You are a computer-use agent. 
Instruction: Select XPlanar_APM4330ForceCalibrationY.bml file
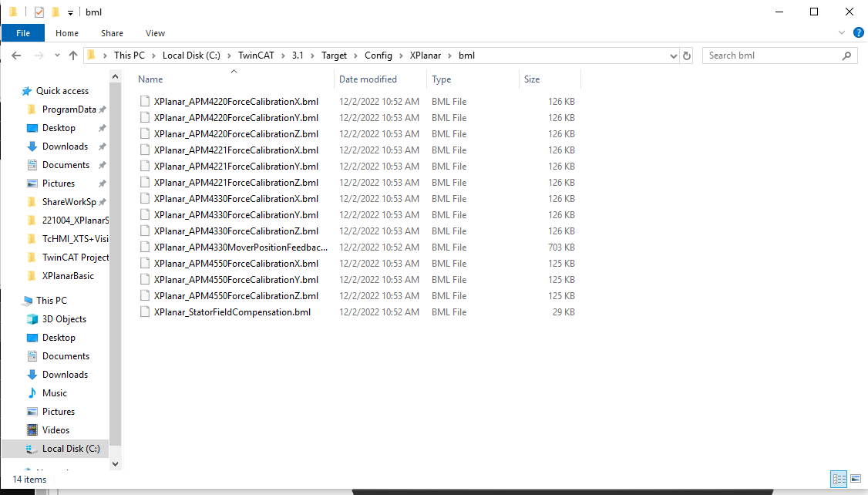click(236, 215)
